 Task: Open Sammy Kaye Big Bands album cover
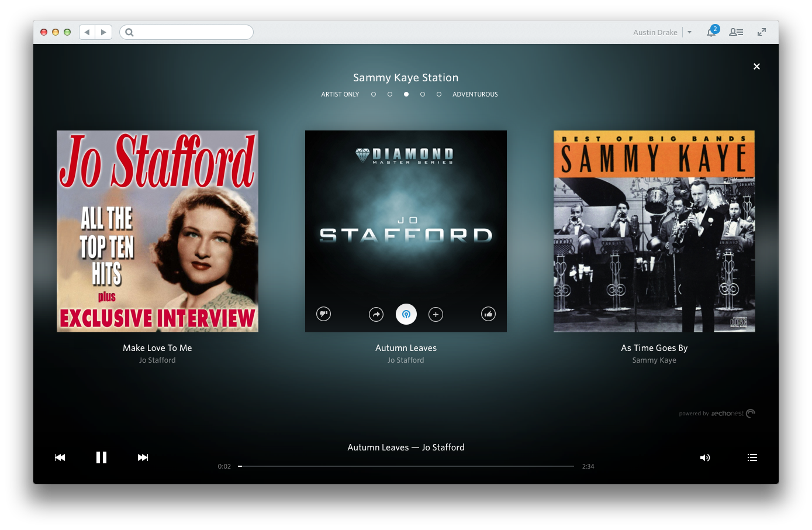point(654,231)
